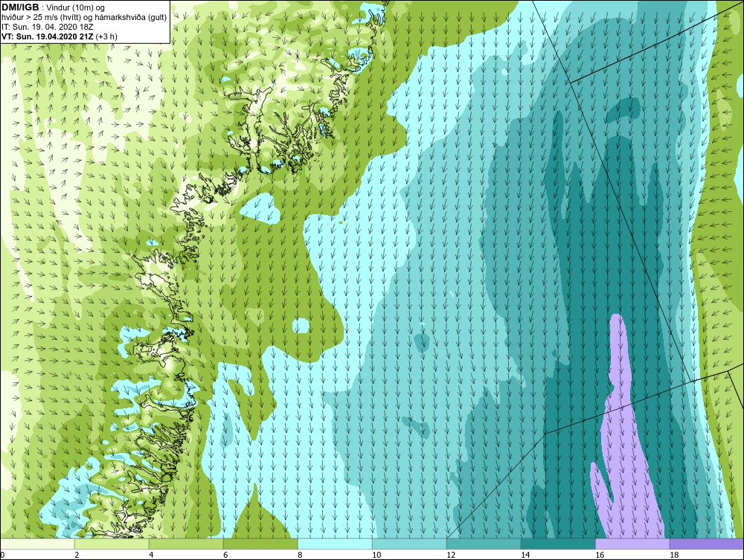Viewport: 744px width, 560px height.
Task: Click the 6–8 m/s olive green legend swatch
Action: click(261, 544)
